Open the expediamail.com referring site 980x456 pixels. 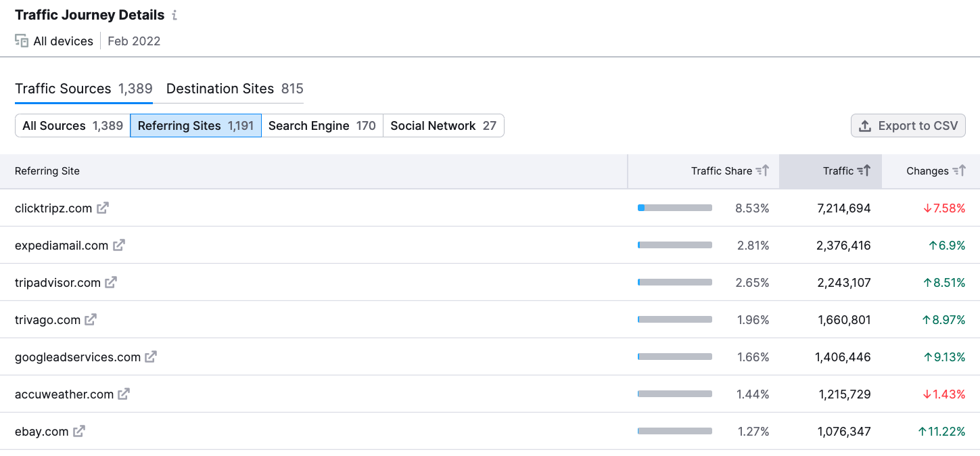(x=62, y=246)
